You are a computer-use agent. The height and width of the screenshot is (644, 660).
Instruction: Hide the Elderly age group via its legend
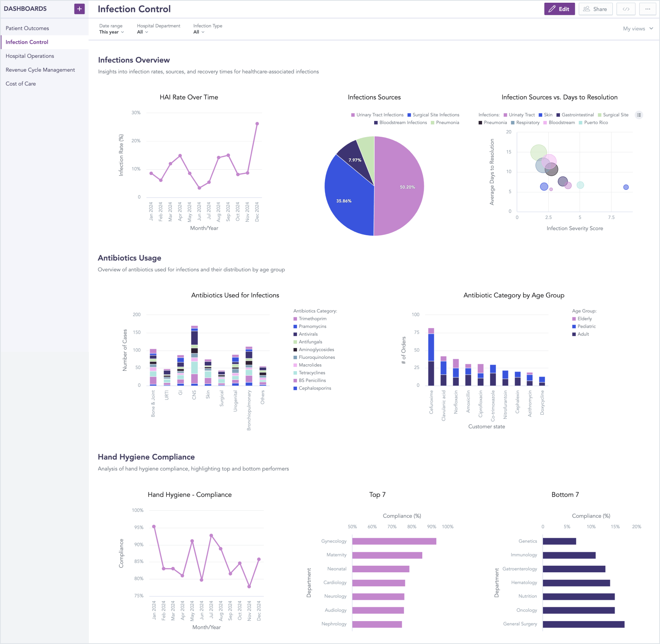584,319
